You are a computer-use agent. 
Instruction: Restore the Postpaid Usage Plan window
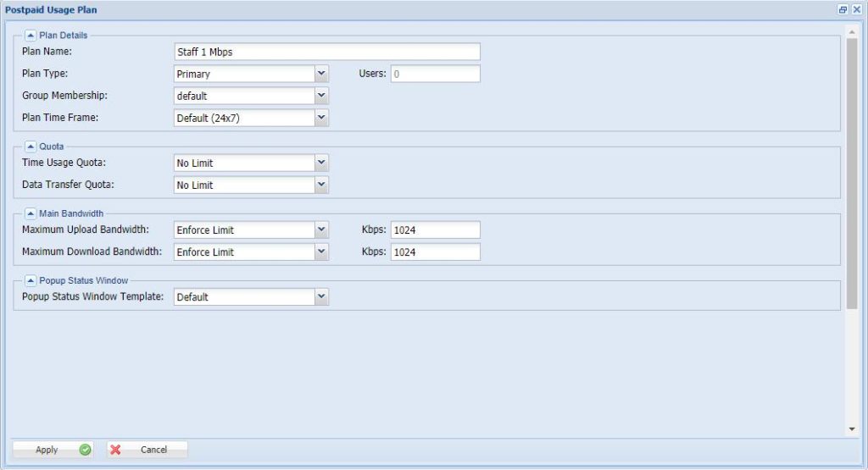tap(843, 9)
